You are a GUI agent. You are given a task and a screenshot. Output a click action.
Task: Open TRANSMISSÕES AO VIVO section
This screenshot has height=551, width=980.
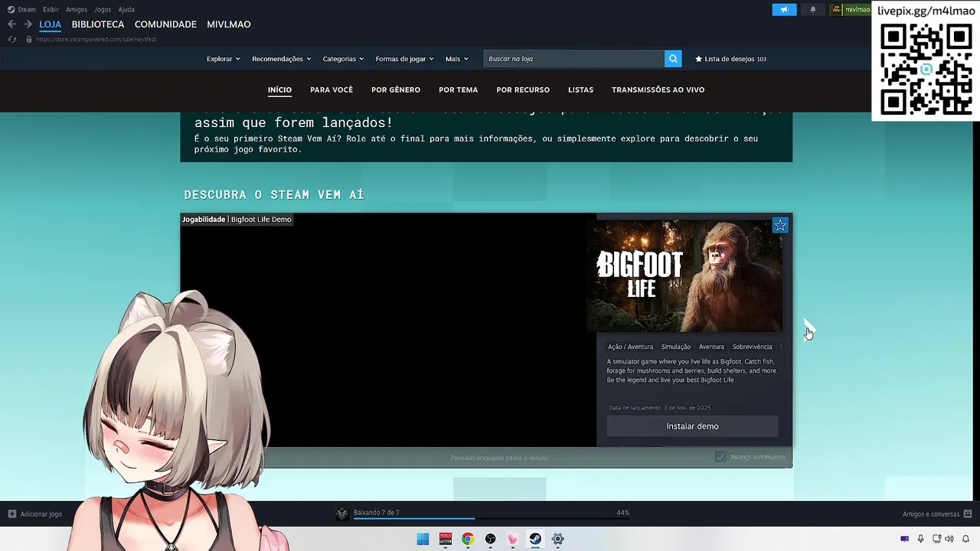coord(658,90)
